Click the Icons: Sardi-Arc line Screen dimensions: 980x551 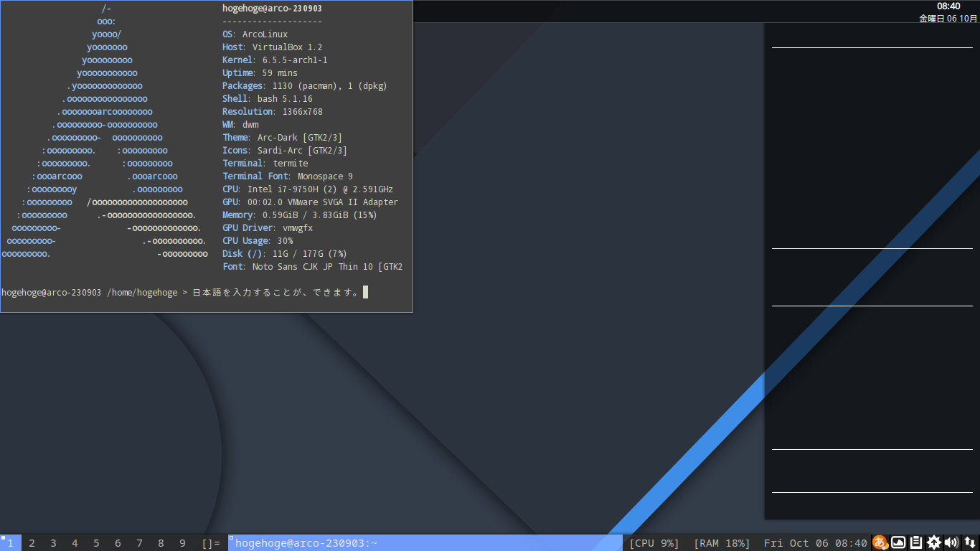(285, 150)
